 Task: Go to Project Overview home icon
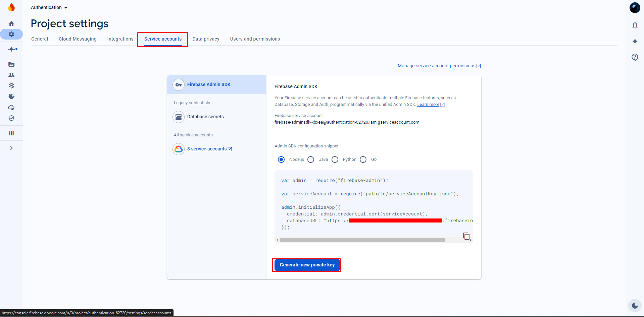pos(11,23)
